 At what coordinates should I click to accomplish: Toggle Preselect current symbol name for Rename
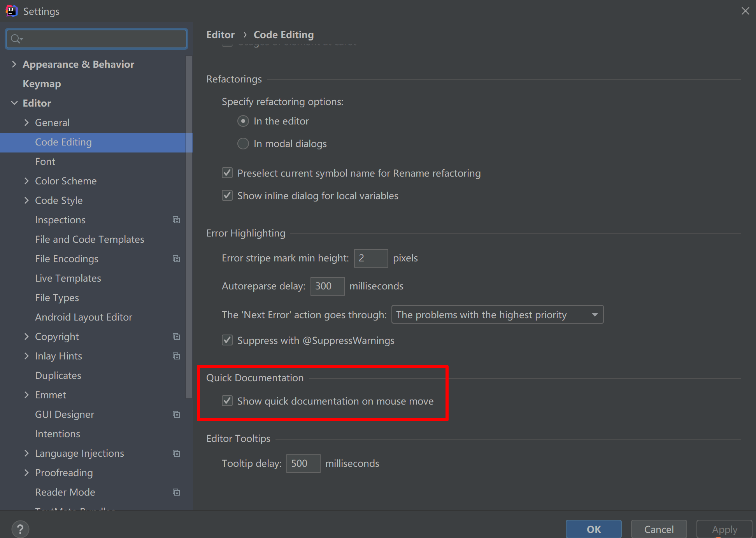[227, 173]
